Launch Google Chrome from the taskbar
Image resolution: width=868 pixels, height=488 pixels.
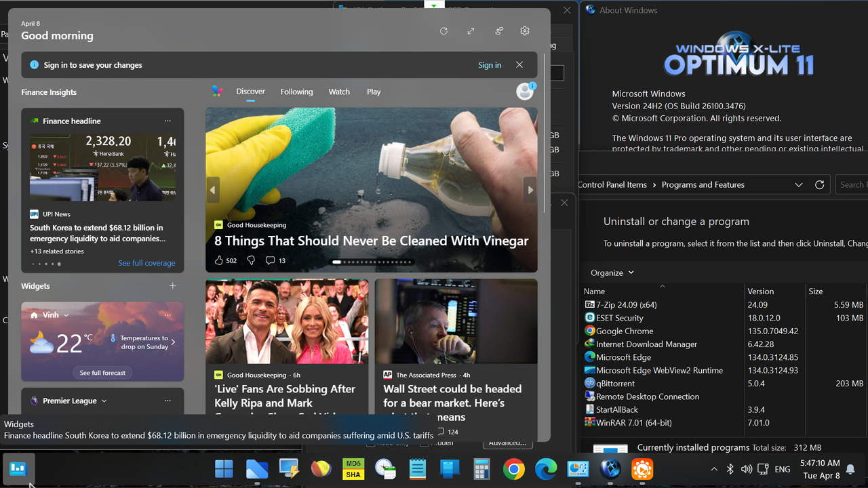pyautogui.click(x=513, y=468)
